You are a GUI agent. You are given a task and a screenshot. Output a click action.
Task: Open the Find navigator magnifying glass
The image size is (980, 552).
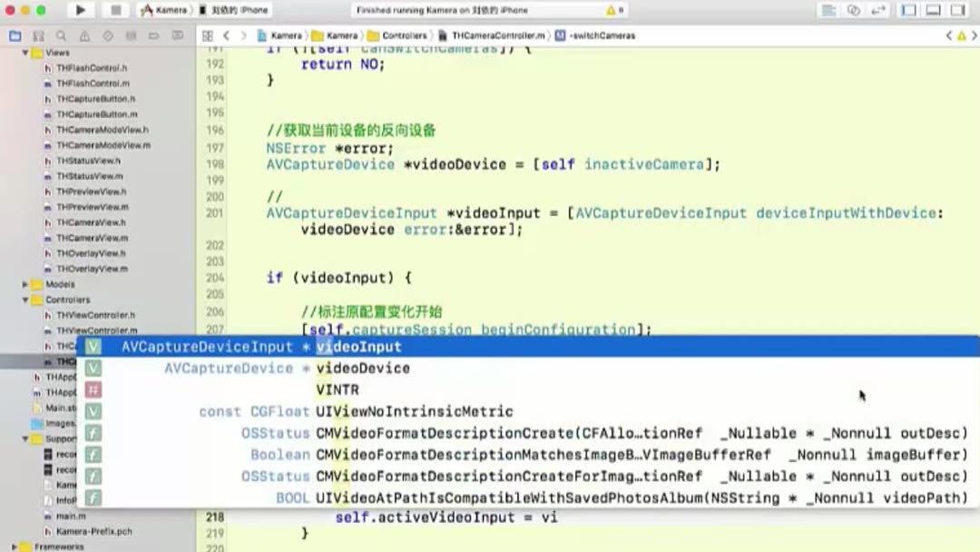(x=59, y=35)
